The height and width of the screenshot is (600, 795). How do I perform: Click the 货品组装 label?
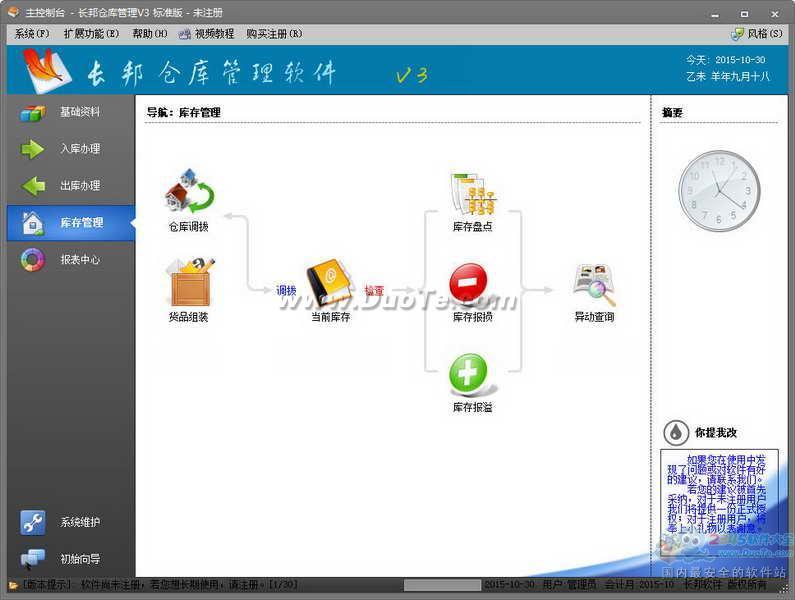(189, 317)
